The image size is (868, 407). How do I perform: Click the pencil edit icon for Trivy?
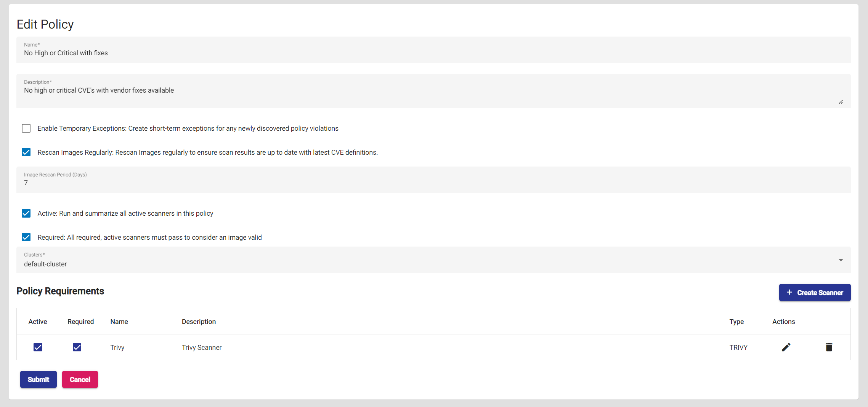786,347
